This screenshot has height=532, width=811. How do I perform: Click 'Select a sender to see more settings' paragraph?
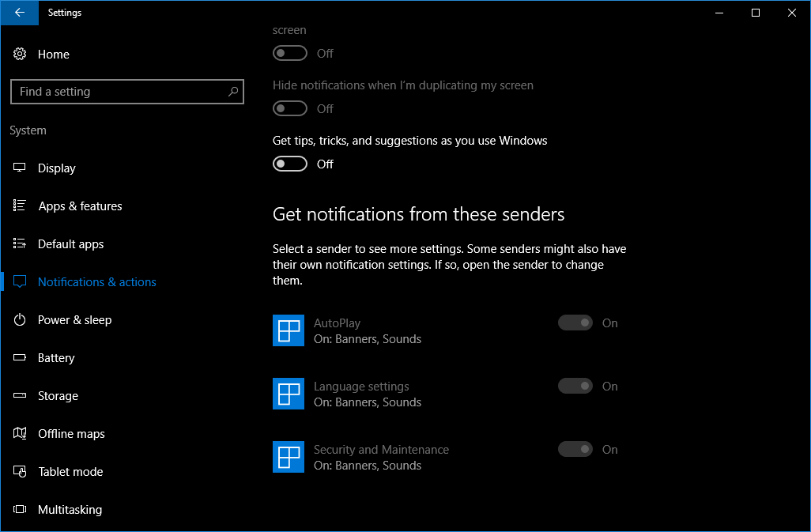pos(450,265)
